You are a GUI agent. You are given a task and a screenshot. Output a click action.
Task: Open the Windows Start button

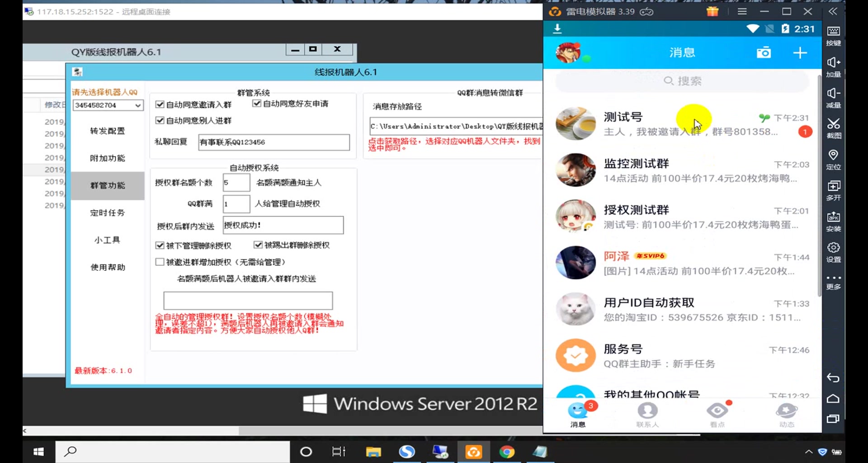39,452
